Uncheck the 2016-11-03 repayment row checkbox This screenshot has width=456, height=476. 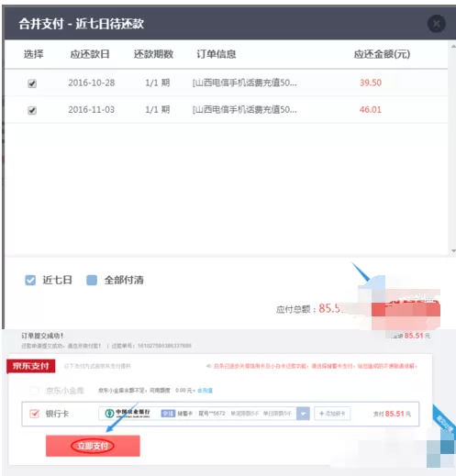32,110
